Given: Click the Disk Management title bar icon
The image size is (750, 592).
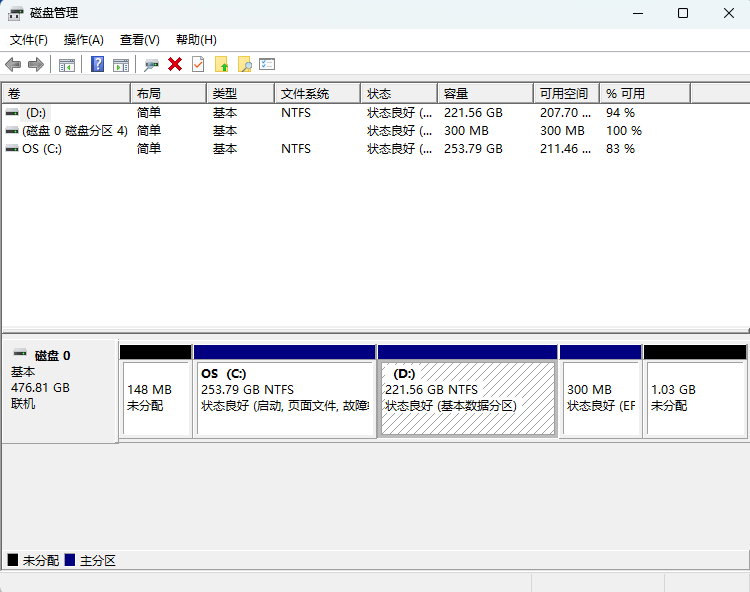Looking at the screenshot, I should 15,13.
